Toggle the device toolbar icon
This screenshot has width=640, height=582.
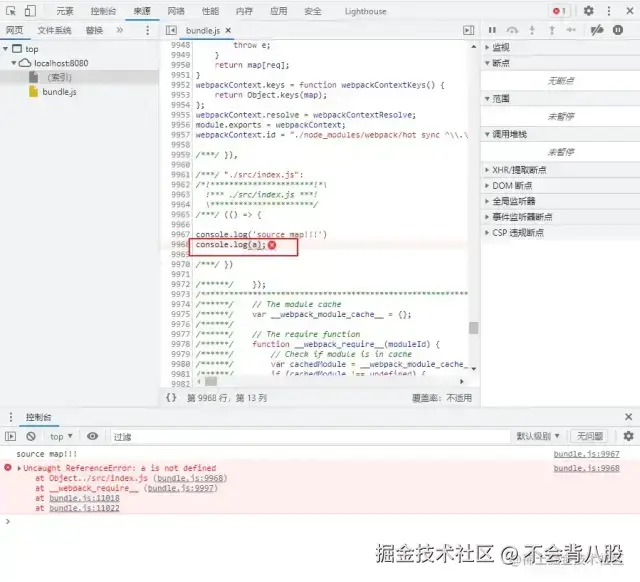point(30,11)
